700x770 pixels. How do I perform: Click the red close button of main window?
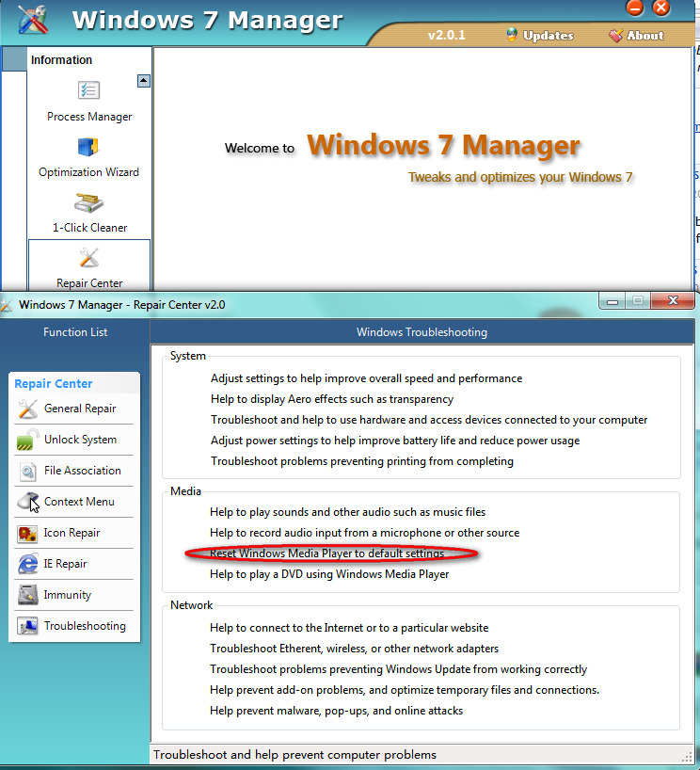661,8
